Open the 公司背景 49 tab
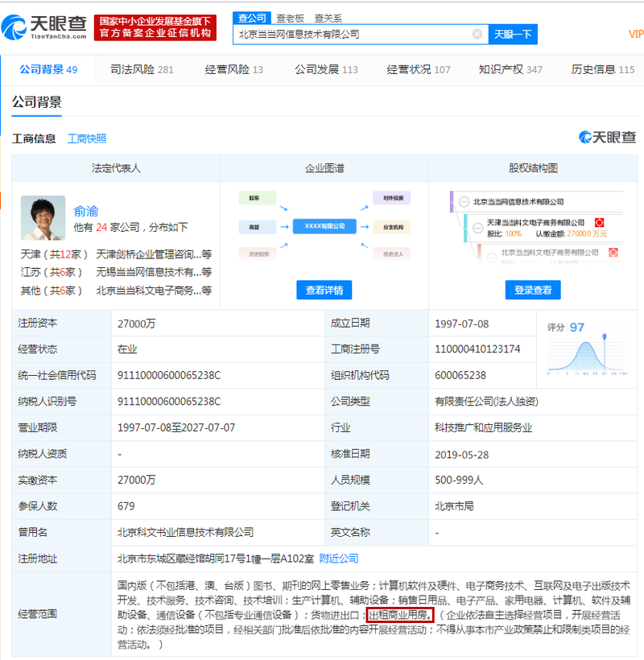This screenshot has height=660, width=644. click(x=48, y=69)
